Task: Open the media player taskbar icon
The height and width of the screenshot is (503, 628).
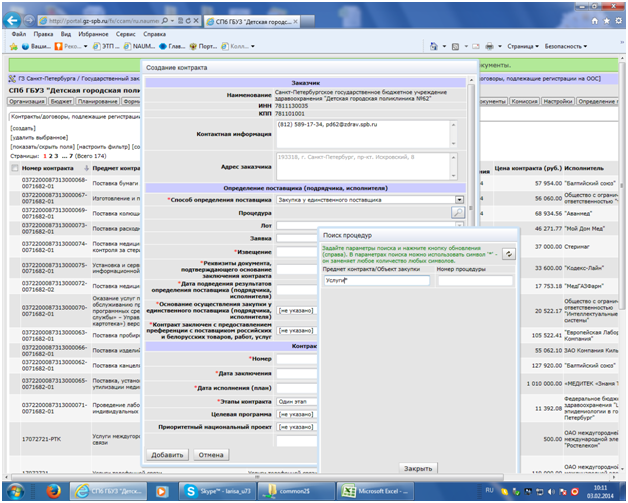Action: (x=161, y=491)
